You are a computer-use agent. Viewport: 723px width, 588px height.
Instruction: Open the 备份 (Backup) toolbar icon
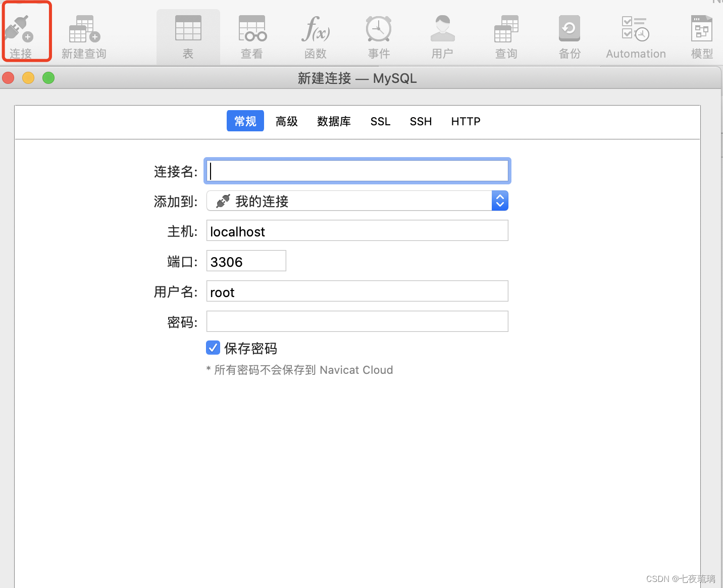pyautogui.click(x=570, y=36)
